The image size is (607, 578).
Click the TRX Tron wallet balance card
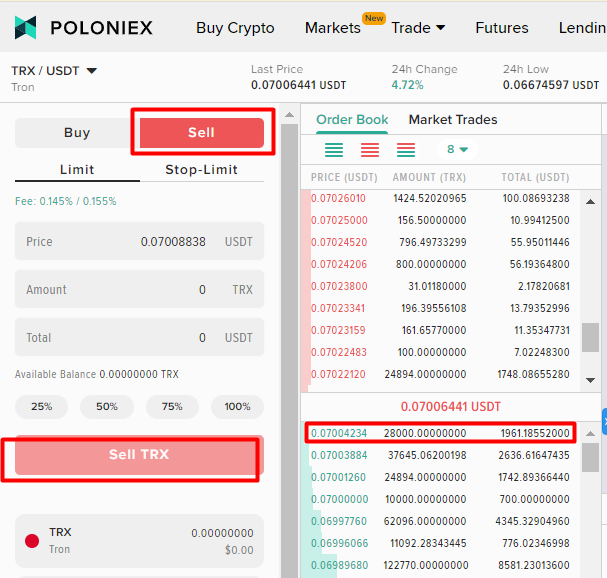point(139,541)
